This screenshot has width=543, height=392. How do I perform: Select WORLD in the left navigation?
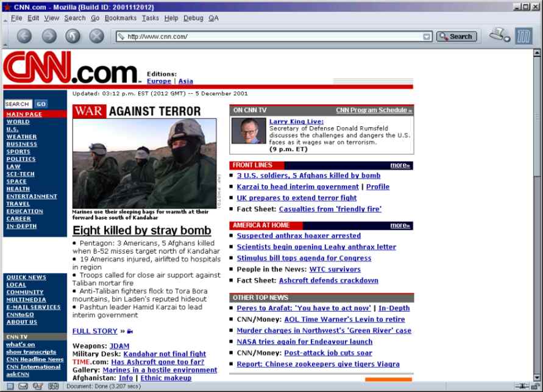18,121
